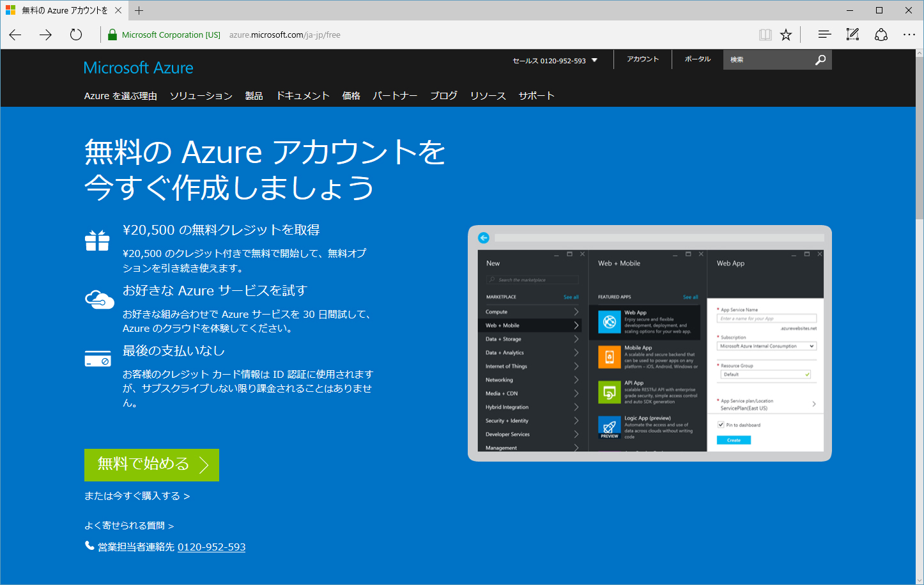Open the リソース menu
This screenshot has height=585, width=924.
(x=488, y=96)
